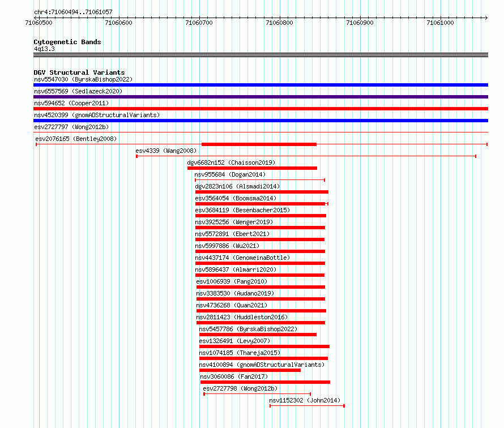Screen dimensions: 504x428
Task: Open esv3564054 (Boomsma2014) variant label
Action: (x=236, y=198)
